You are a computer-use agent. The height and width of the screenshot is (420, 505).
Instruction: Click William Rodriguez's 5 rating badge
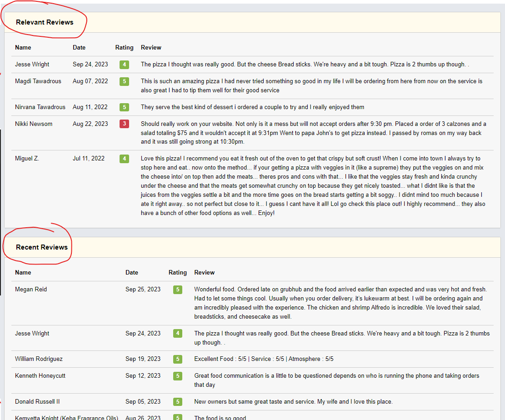[177, 359]
